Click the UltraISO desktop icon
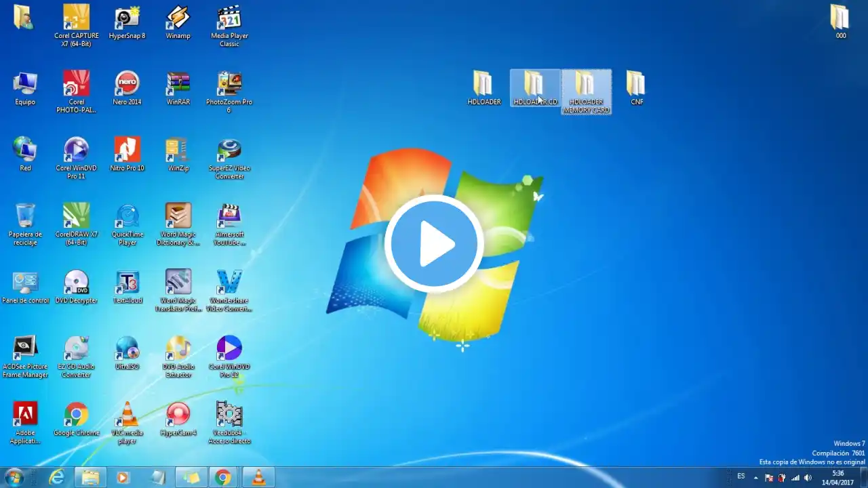The height and width of the screenshot is (488, 868). click(x=127, y=353)
